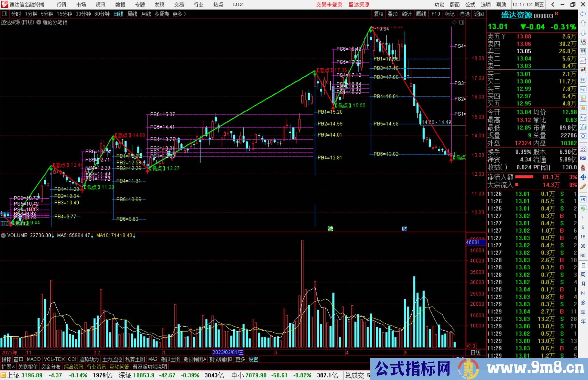Open the candlestick chart icon in sidebar
The height and width of the screenshot is (380, 588).
coord(583,70)
